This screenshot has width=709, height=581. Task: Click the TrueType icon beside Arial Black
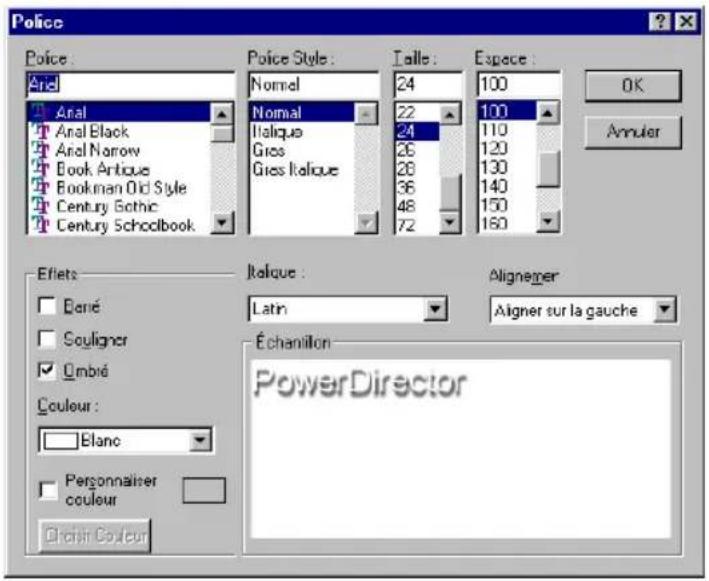tap(42, 132)
